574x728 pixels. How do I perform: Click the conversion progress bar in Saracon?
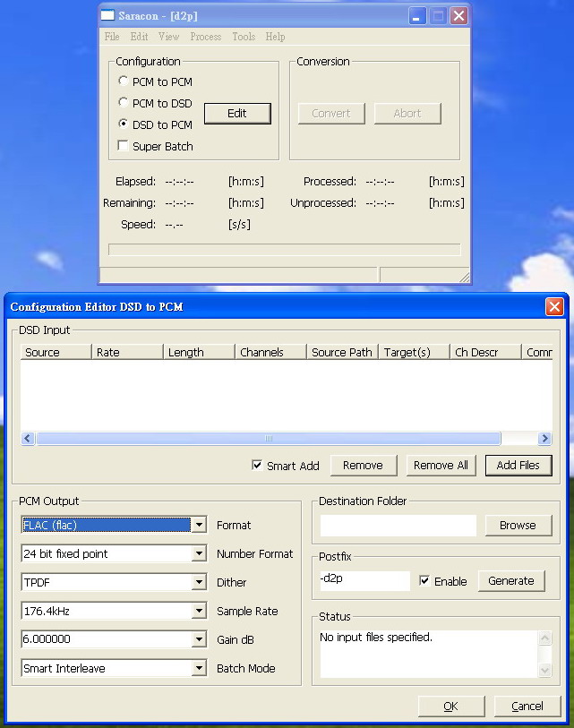pos(285,250)
